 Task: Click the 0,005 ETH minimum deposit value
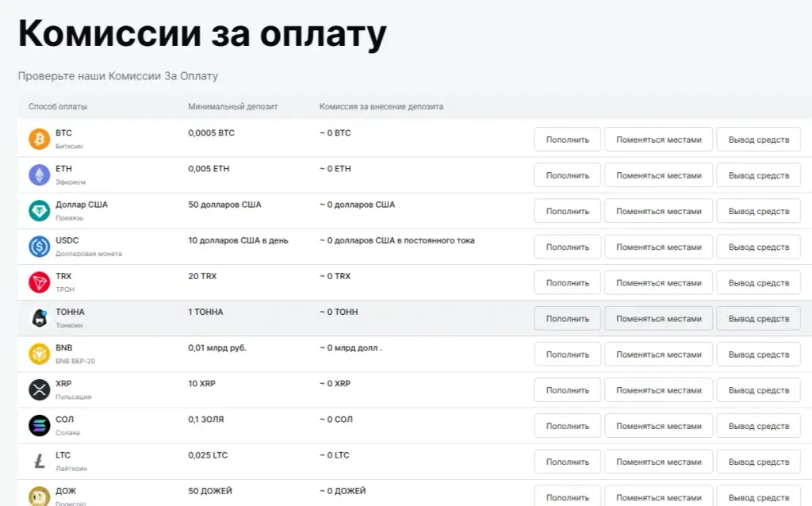pyautogui.click(x=209, y=169)
